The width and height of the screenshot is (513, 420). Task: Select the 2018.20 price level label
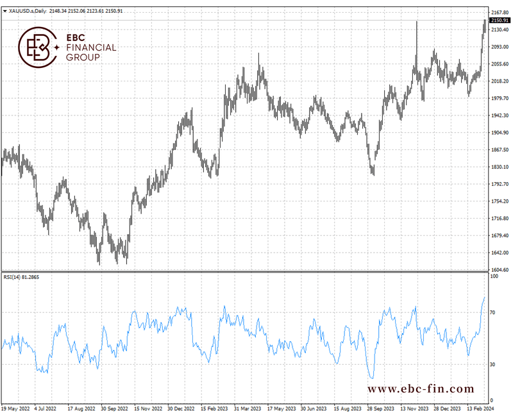click(500, 81)
